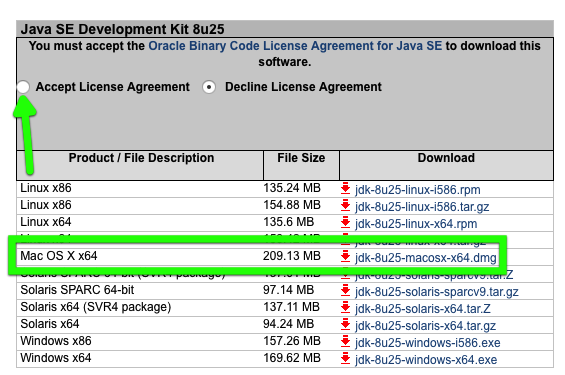Image resolution: width=565 pixels, height=375 pixels.
Task: Click red download arrow beside windows-x64.exe
Action: click(345, 358)
